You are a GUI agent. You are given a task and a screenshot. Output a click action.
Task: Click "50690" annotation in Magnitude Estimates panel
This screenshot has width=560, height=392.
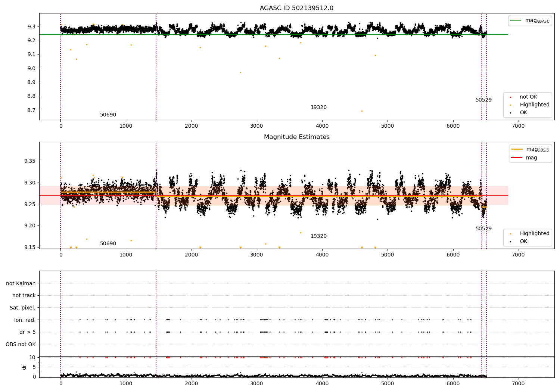(108, 244)
